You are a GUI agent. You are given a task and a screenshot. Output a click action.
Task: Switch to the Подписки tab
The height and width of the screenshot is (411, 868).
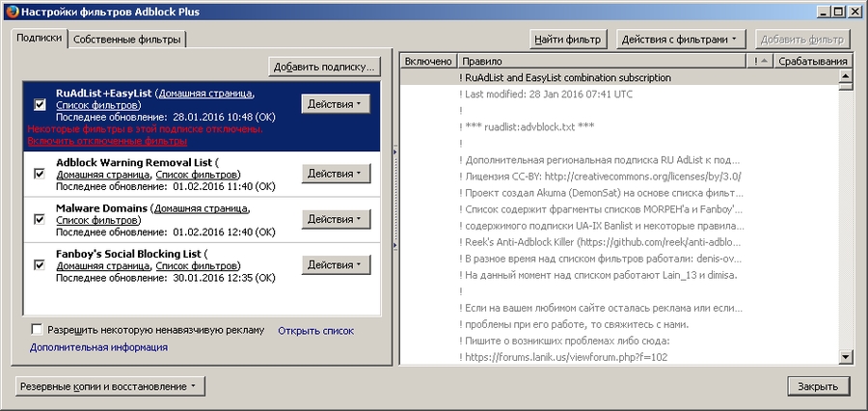[39, 39]
